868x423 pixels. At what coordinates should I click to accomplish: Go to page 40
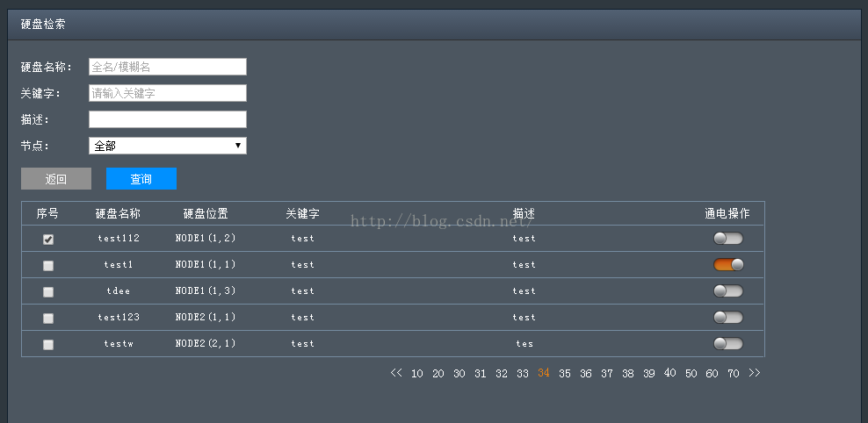669,373
